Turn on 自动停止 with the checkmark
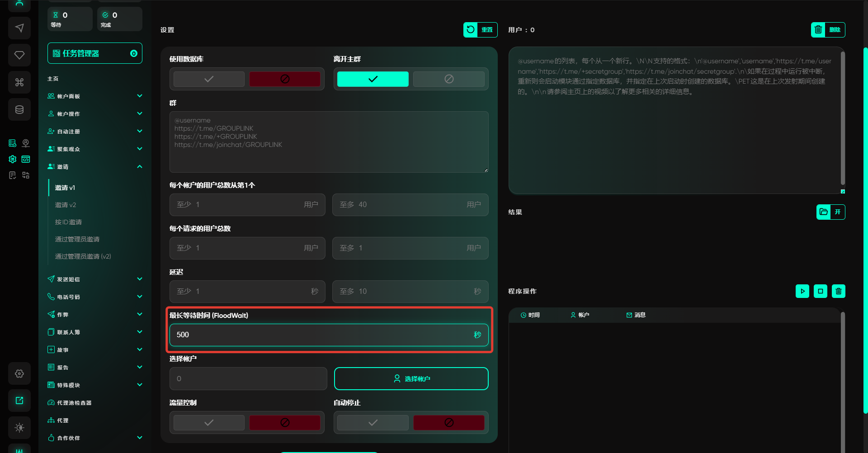Image resolution: width=868 pixels, height=453 pixels. coord(373,423)
